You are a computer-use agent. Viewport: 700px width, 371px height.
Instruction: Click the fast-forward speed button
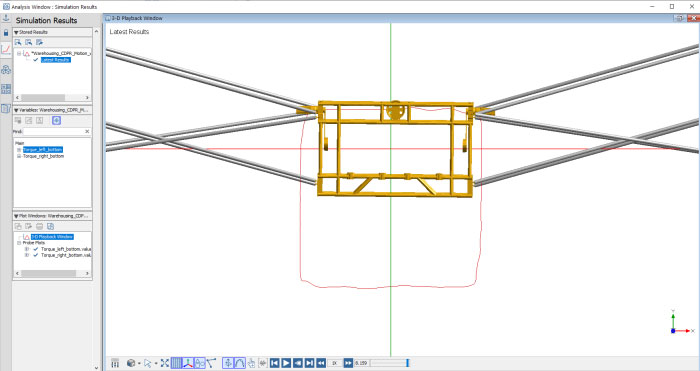pos(348,363)
